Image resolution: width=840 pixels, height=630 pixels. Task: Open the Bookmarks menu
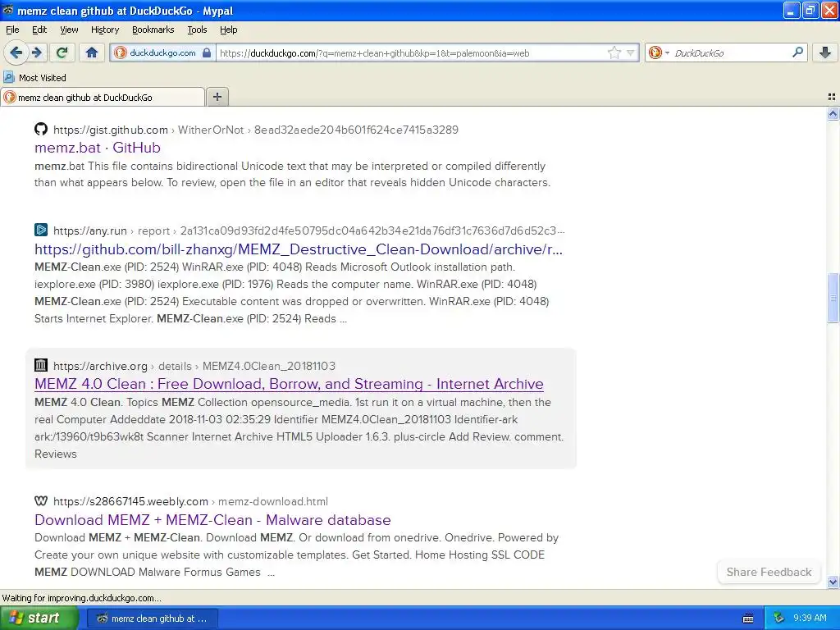click(x=153, y=30)
